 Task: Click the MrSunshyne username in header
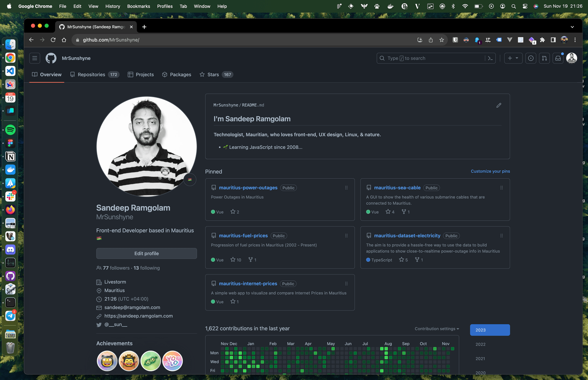pyautogui.click(x=76, y=58)
